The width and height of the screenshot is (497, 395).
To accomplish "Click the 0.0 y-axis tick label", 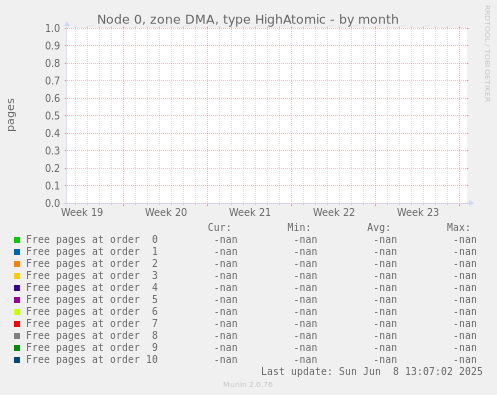I will click(53, 203).
